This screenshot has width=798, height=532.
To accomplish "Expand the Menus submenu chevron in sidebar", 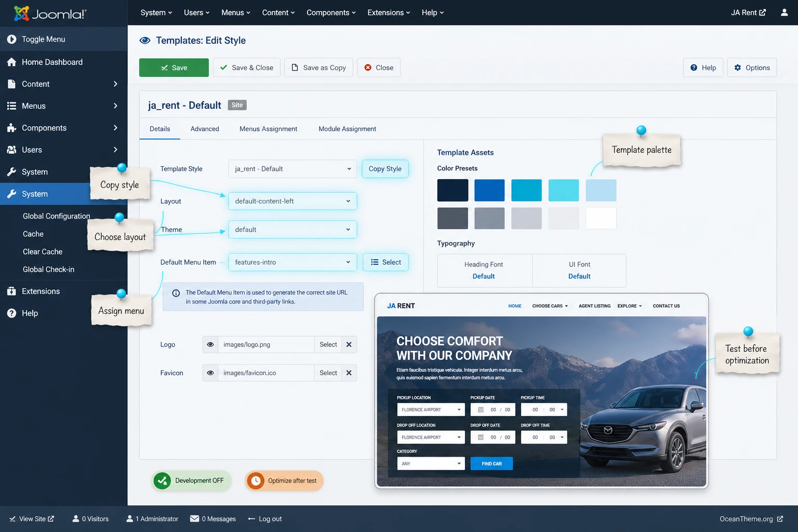I will [x=115, y=106].
